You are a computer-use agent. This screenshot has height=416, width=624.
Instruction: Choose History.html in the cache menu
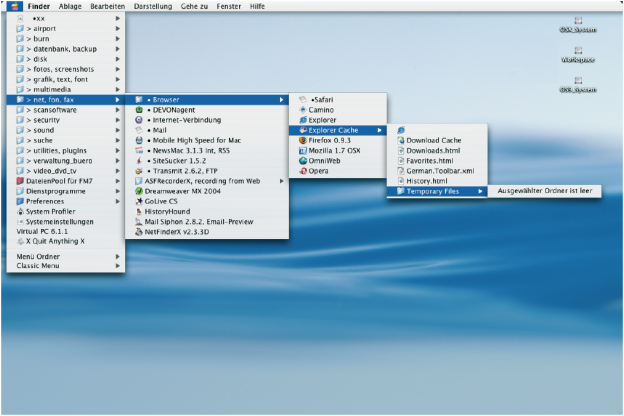[437, 181]
